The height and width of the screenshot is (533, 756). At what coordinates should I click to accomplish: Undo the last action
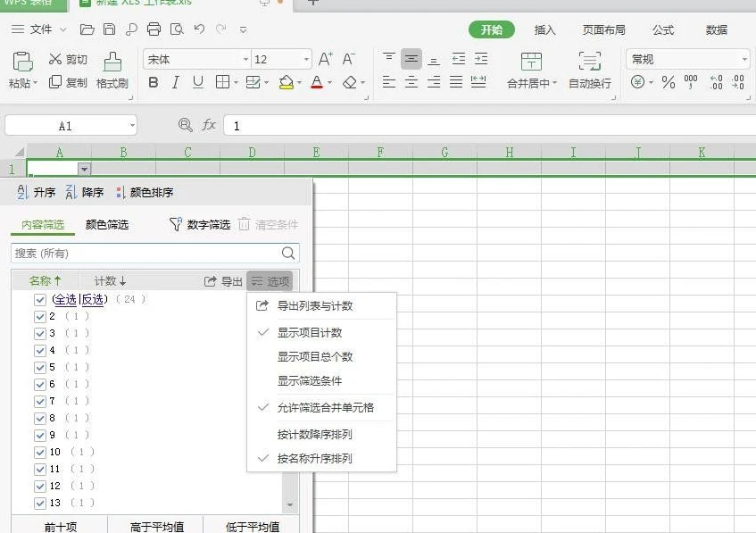[199, 29]
